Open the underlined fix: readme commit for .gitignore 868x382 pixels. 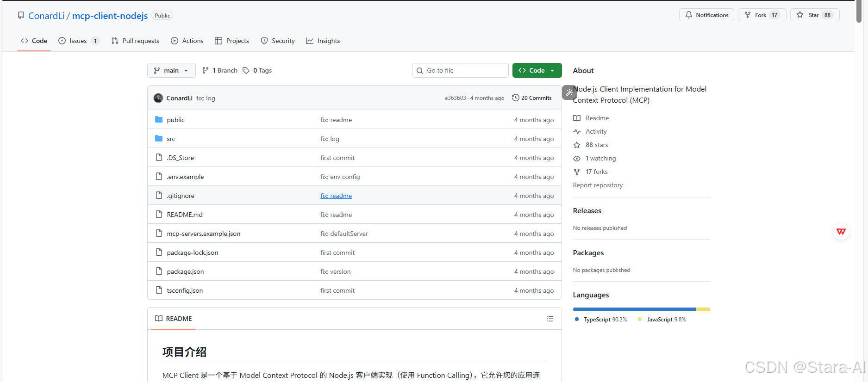click(x=336, y=196)
